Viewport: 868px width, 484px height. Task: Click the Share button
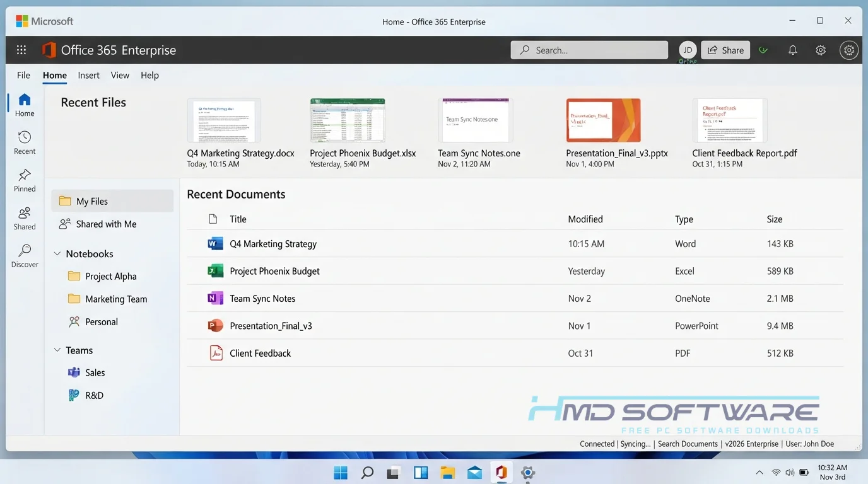(725, 50)
